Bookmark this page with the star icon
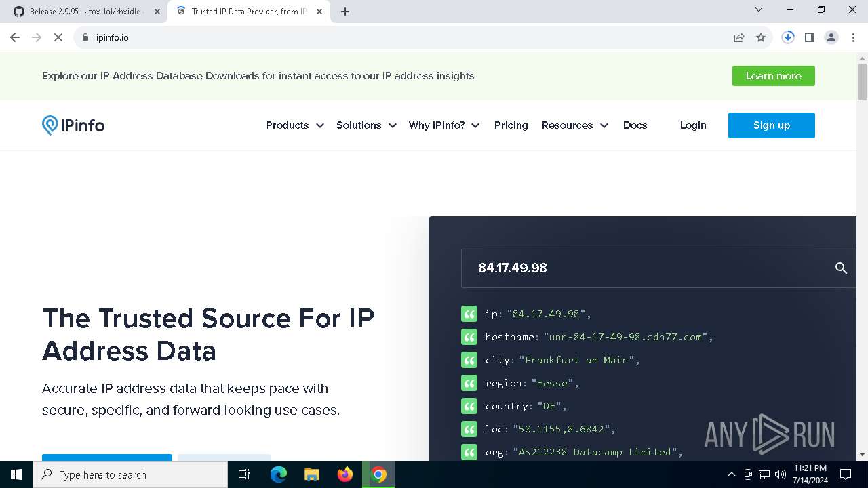This screenshot has height=488, width=868. [761, 37]
